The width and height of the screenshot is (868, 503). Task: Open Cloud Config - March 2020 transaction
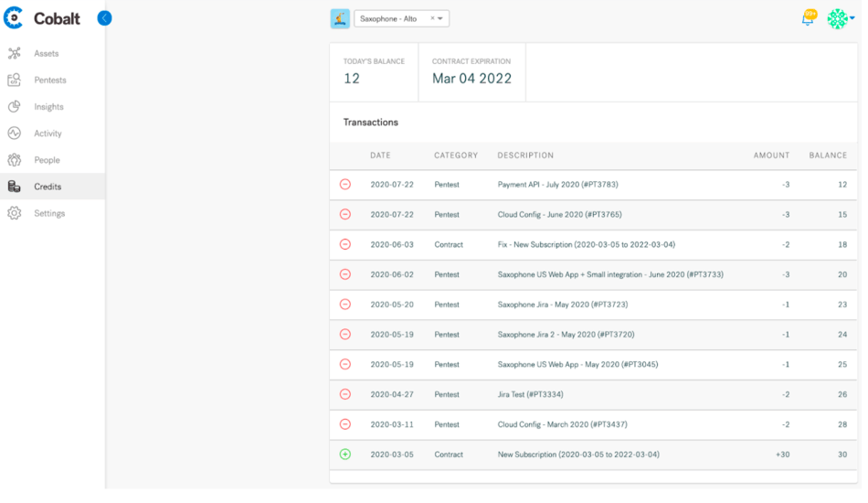[562, 424]
